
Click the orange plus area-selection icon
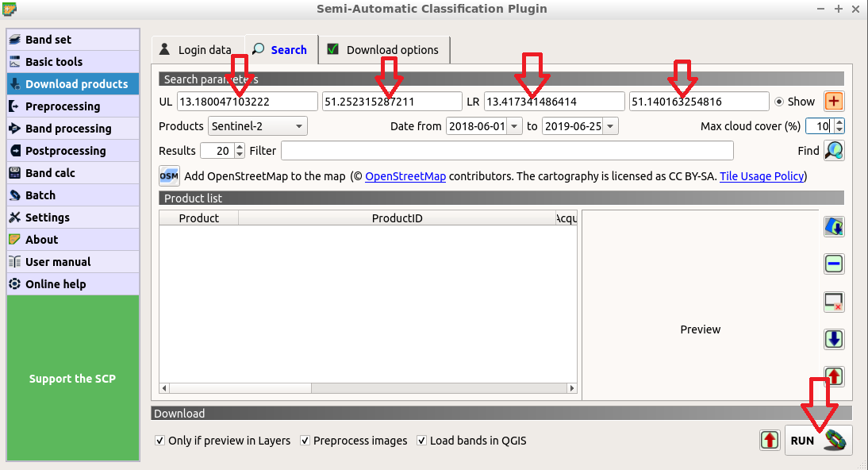833,102
